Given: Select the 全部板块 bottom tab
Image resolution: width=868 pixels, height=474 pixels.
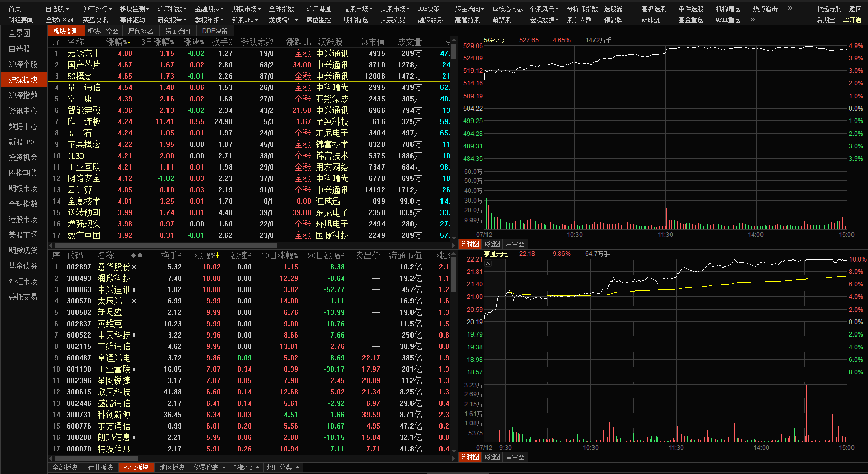Looking at the screenshot, I should [x=65, y=467].
